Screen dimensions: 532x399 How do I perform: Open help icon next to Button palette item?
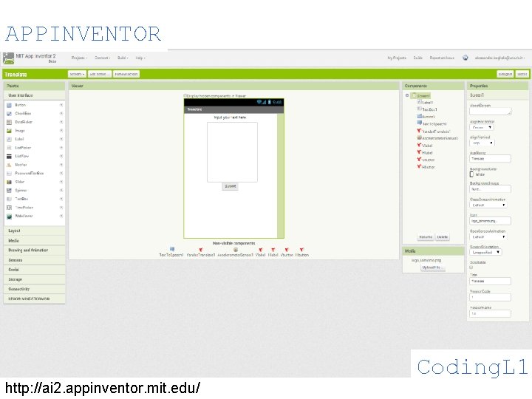click(x=61, y=105)
